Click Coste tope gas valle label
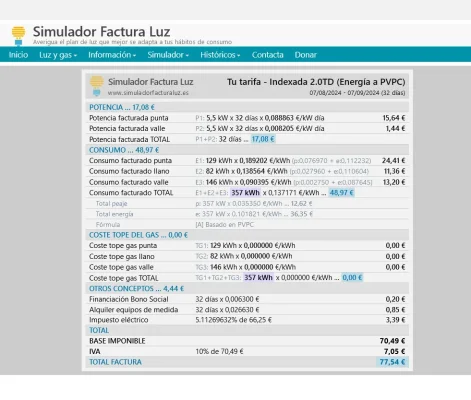471x400 pixels. click(x=121, y=267)
